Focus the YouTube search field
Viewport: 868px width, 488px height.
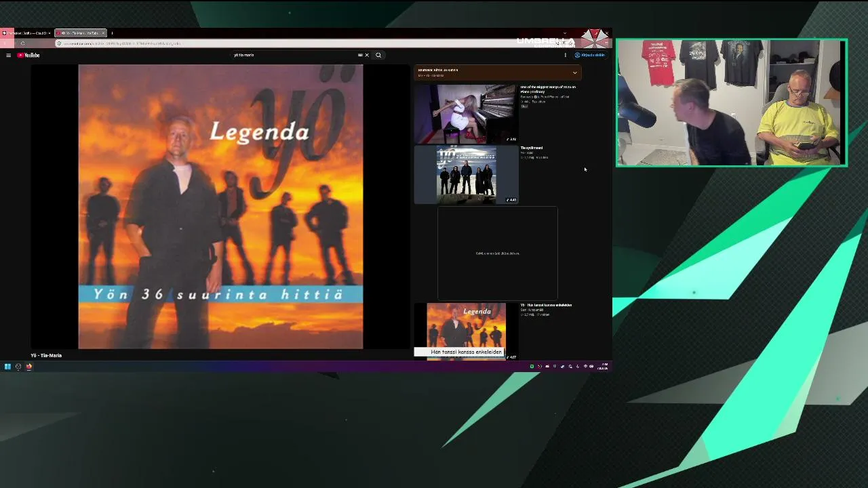295,55
